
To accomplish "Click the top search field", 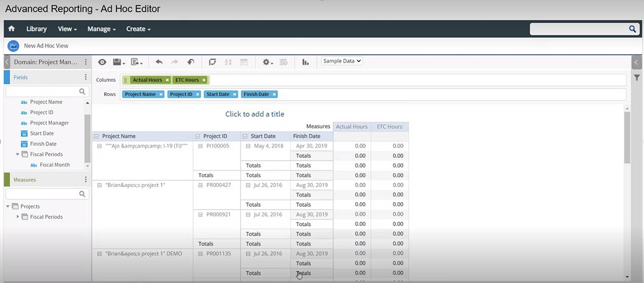I will [578, 29].
